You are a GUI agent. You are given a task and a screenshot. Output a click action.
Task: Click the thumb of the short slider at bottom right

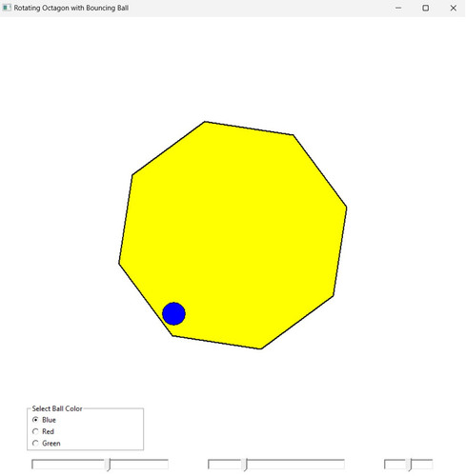[410, 465]
